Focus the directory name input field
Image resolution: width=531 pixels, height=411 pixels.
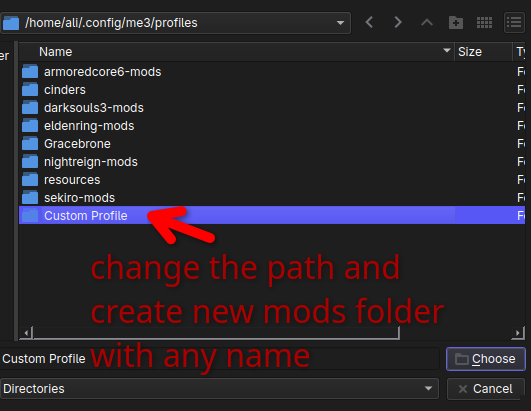point(219,359)
